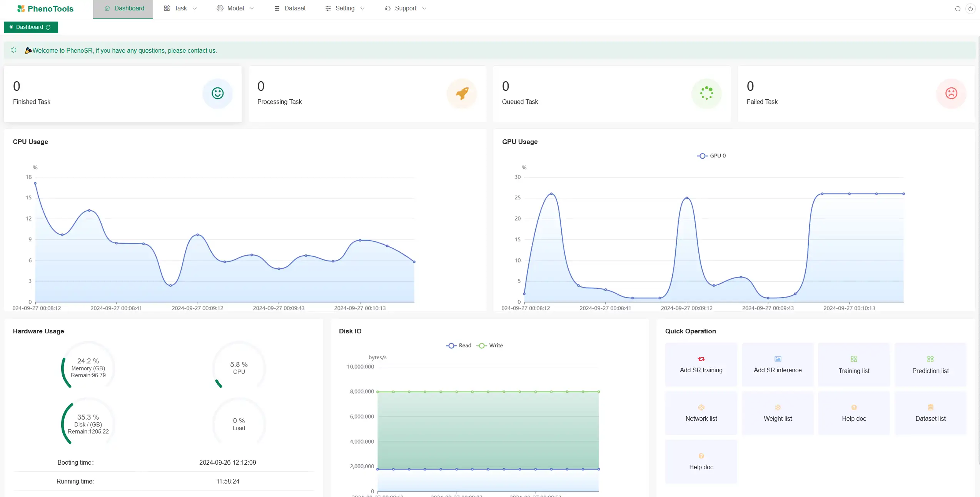Expand the Task menu dropdown
980x497 pixels.
click(x=180, y=8)
